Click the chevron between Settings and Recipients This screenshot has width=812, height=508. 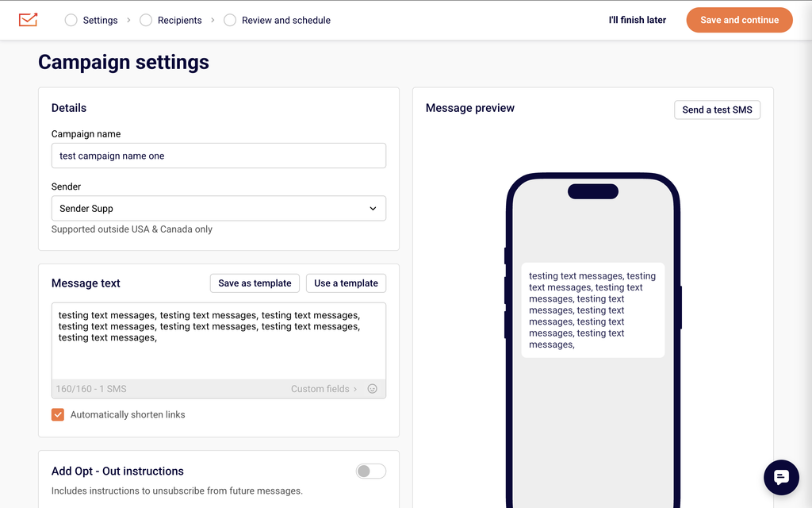(x=128, y=20)
